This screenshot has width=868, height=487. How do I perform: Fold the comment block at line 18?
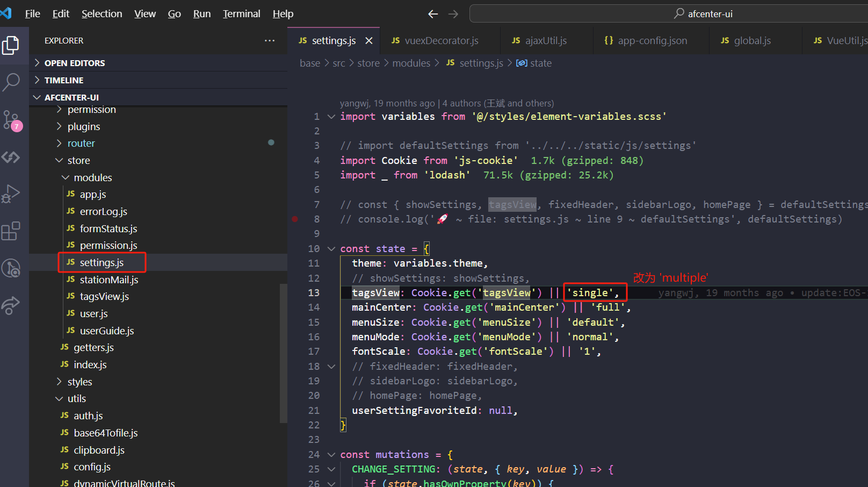coord(331,367)
